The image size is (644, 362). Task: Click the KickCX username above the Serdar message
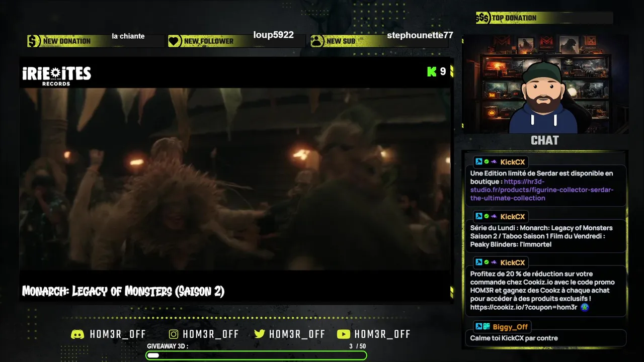[513, 162]
